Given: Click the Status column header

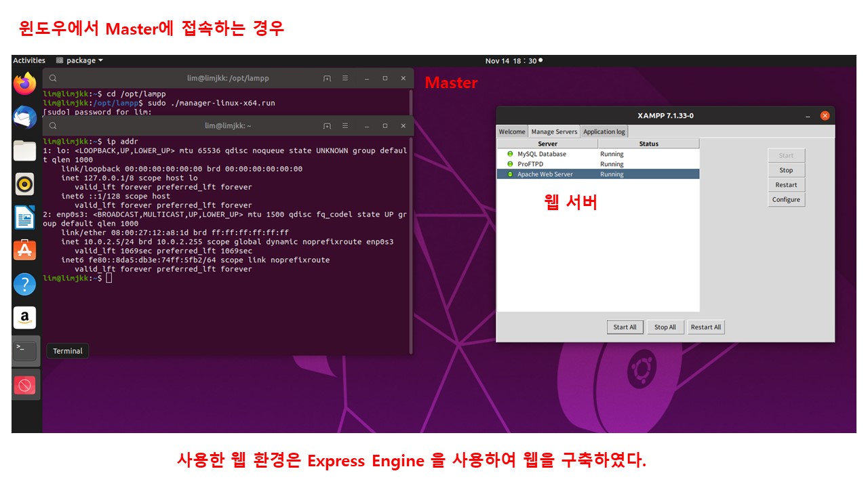Looking at the screenshot, I should click(x=648, y=144).
